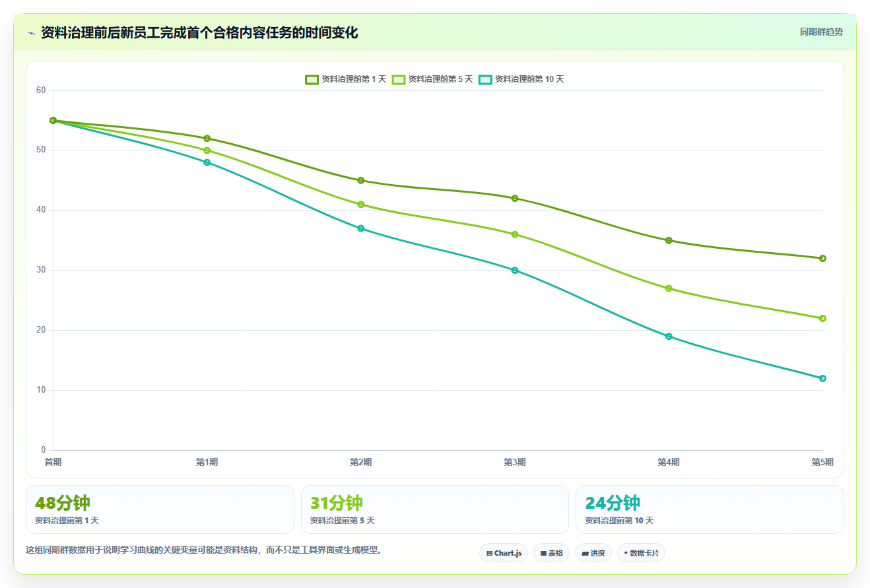Open the Chart.js chip

504,553
